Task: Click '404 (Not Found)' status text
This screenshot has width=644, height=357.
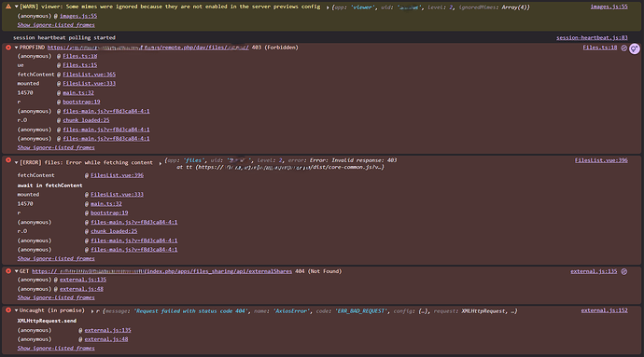Action: coord(318,271)
